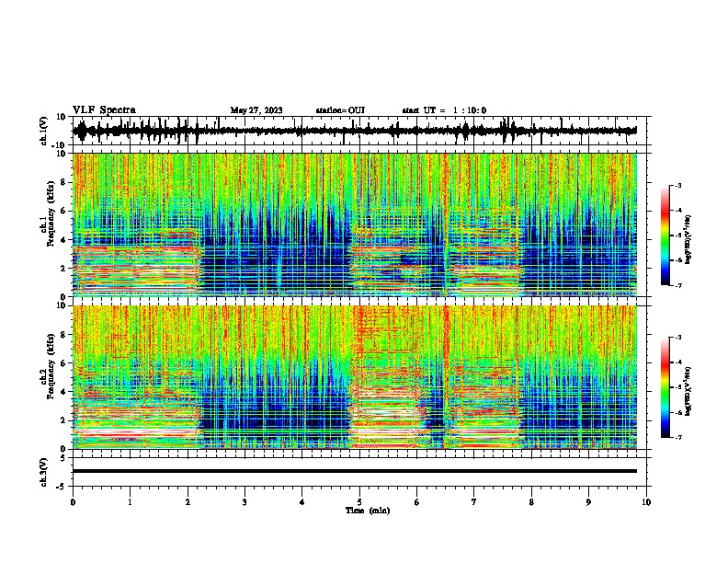Click the ch.2 spectrogram color scale bar
728x563 pixels.
[x=665, y=387]
